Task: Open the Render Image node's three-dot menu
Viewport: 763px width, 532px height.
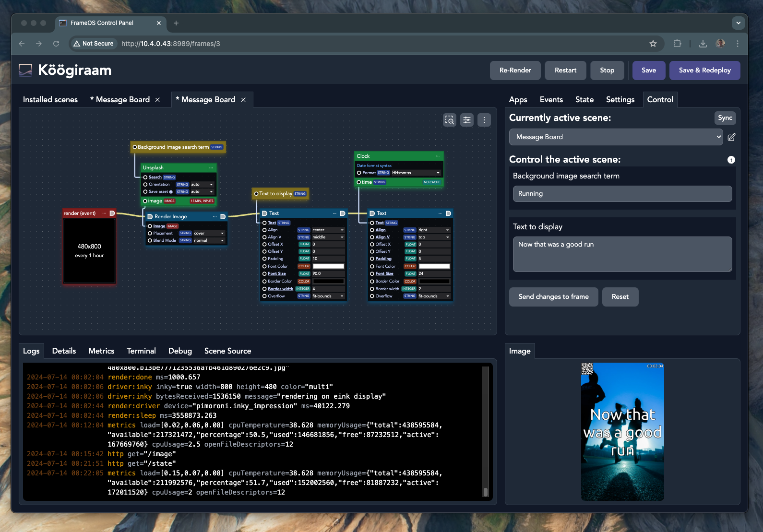Action: pyautogui.click(x=215, y=217)
